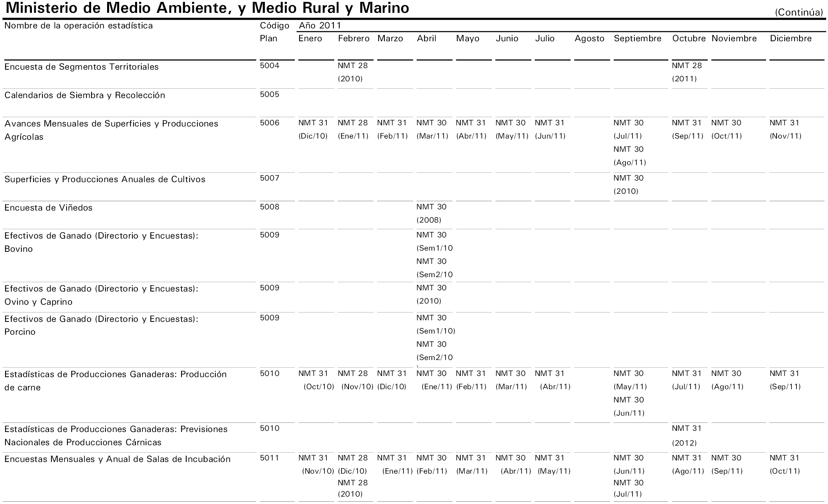
Task: Click '(Ago/11)' in the Avances Mensuales row
Action: coord(630,163)
